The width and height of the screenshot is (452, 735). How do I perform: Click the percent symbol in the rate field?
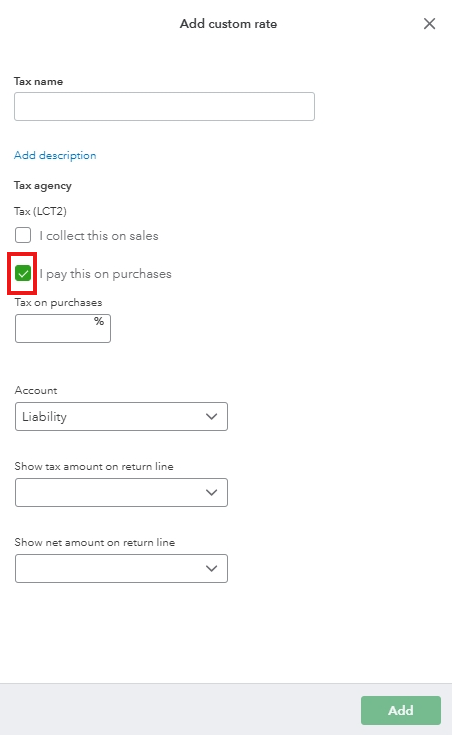[x=98, y=321]
